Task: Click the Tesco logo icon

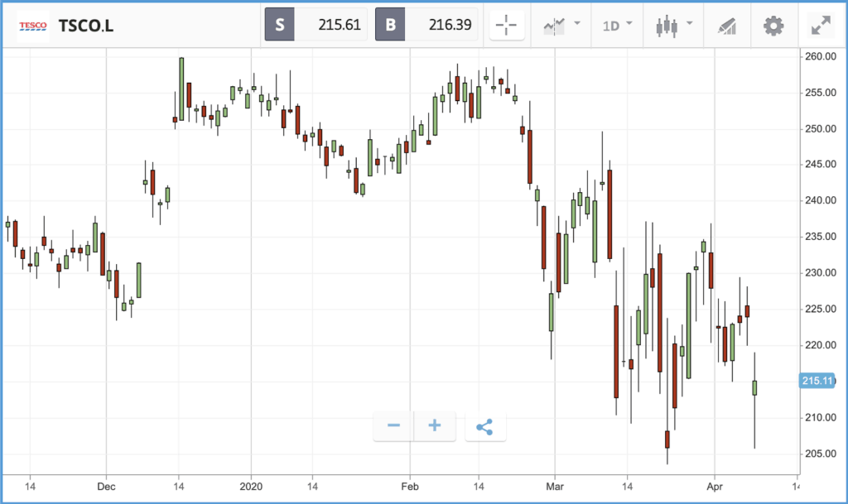Action: (33, 26)
